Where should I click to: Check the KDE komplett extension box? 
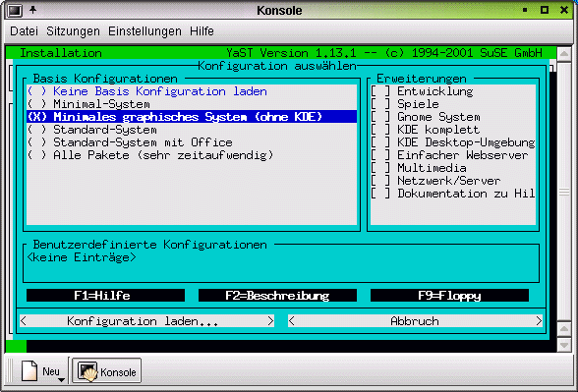[380, 130]
